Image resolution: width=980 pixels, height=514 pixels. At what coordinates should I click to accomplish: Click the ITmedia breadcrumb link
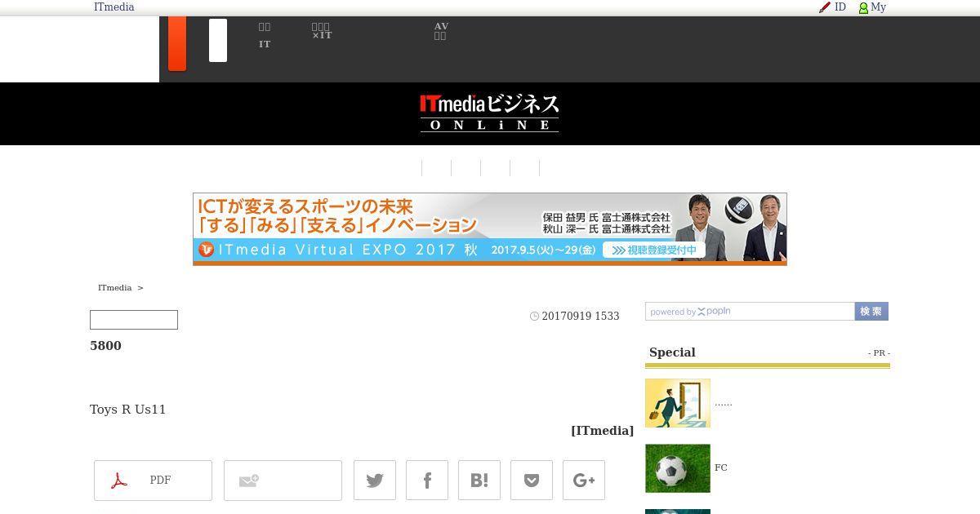(114, 287)
